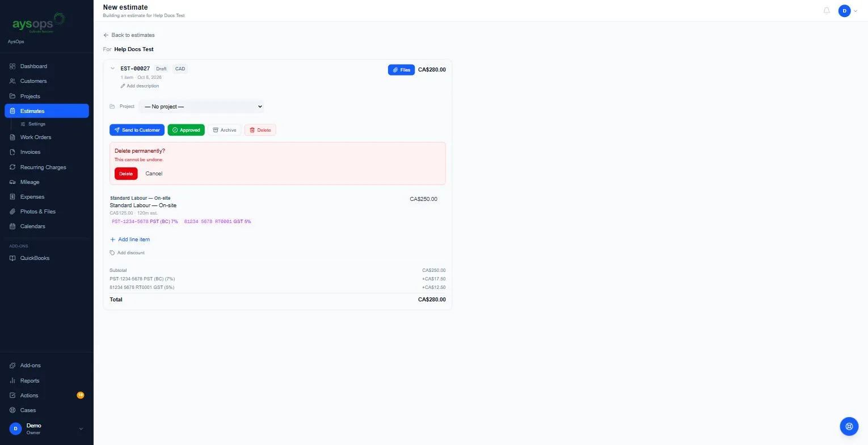Click the 81234 5678 RT0001 GST 5% tax tag
868x445 pixels.
[x=217, y=222]
